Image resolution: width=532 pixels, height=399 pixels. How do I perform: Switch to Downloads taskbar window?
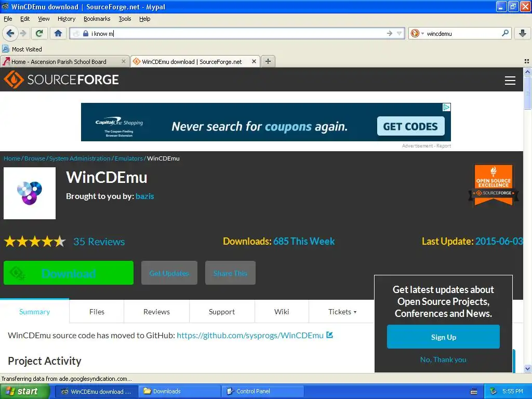(x=180, y=391)
